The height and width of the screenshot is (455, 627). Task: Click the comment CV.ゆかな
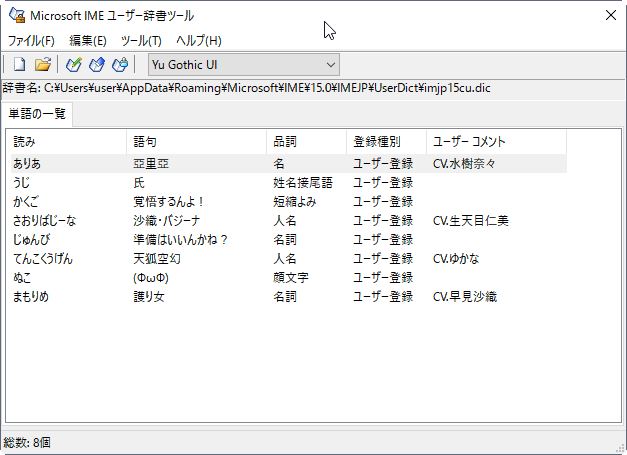(x=456, y=259)
